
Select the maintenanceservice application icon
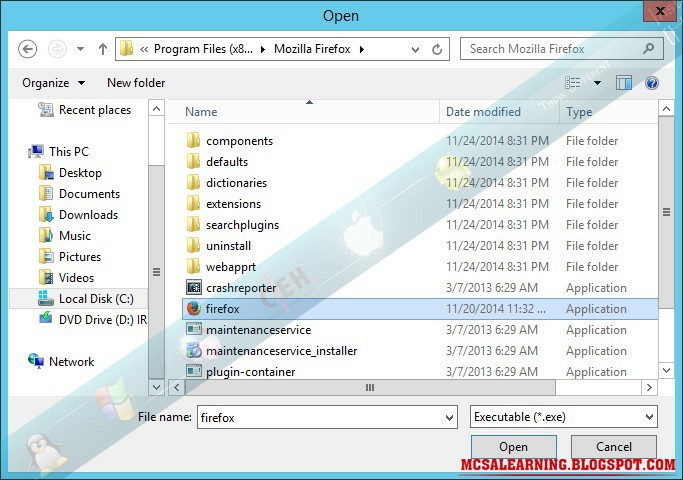point(194,329)
